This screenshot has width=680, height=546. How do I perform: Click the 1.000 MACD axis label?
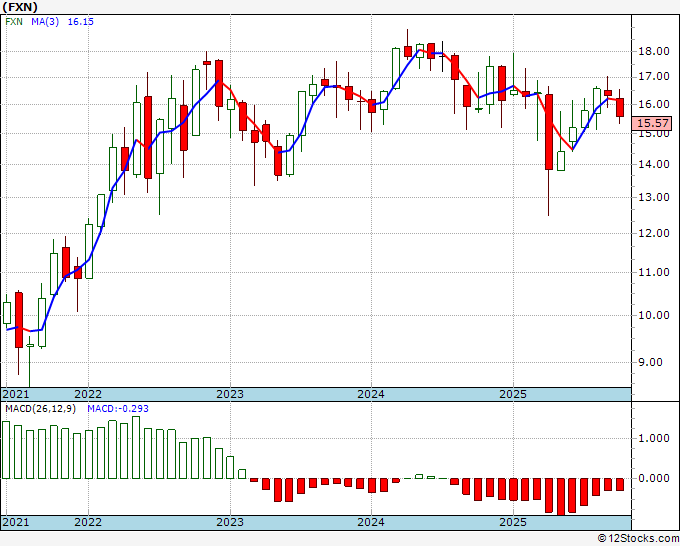tap(654, 438)
